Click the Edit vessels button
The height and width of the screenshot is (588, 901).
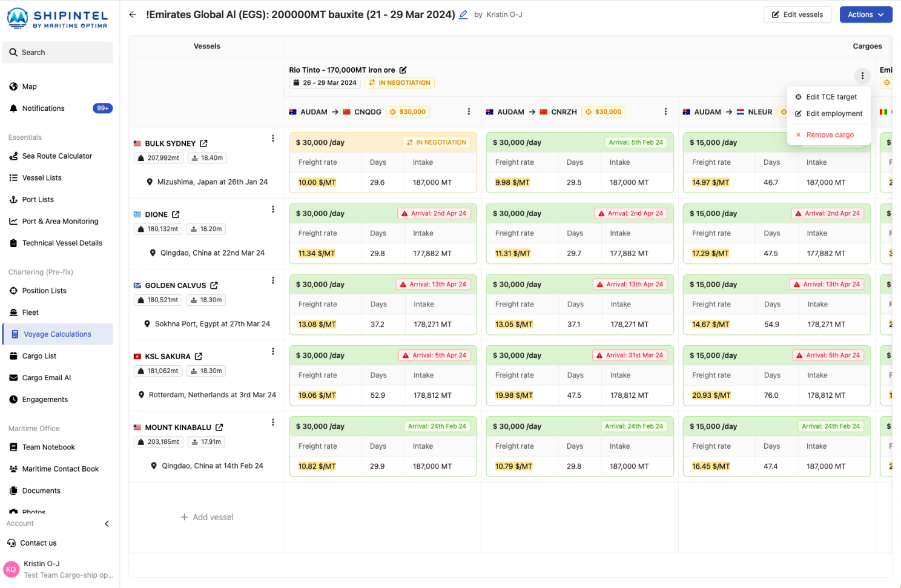point(797,15)
